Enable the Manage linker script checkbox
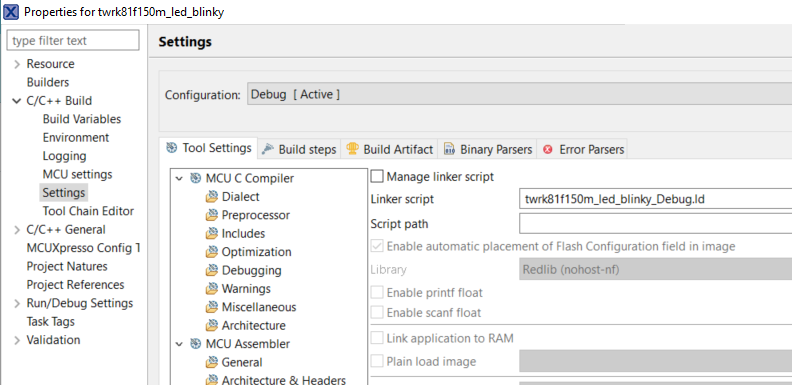The image size is (792, 385). pos(377,176)
